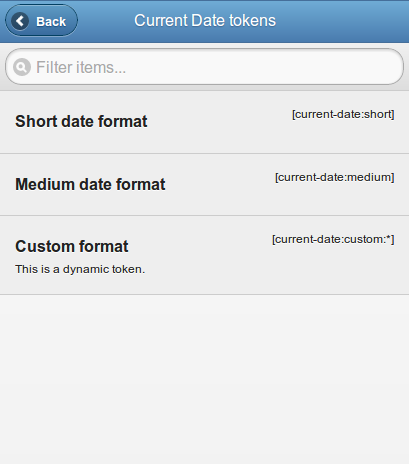Click the [current-date:custom:*] token text

coord(333,239)
